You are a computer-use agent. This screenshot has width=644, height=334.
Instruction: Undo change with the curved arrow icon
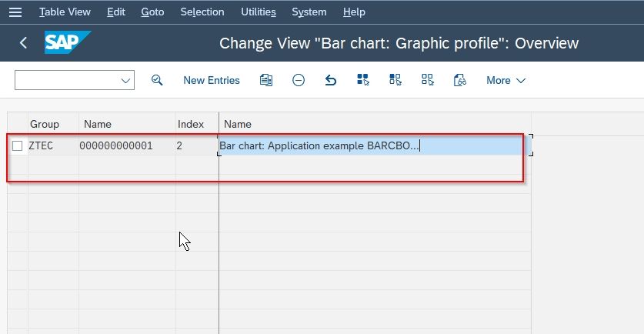click(x=331, y=80)
